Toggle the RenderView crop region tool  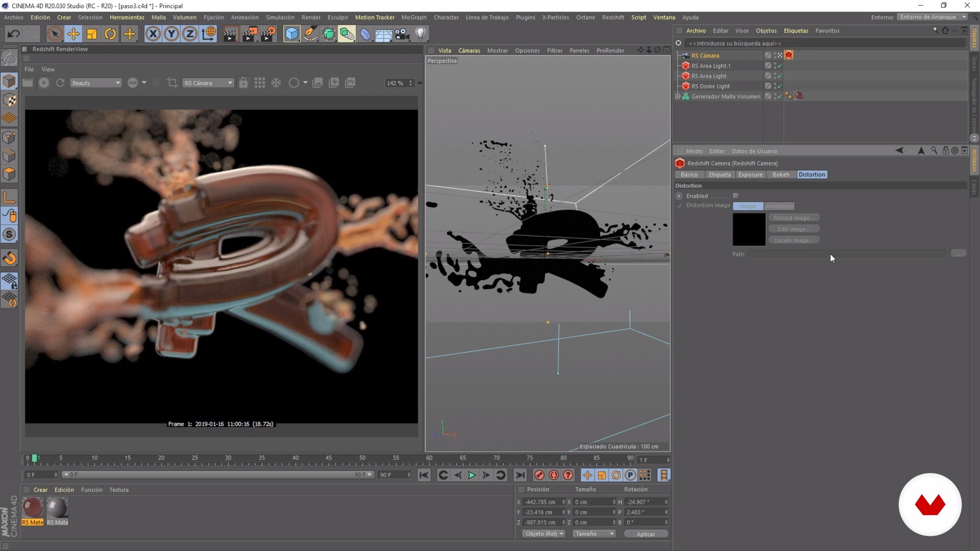[x=173, y=83]
